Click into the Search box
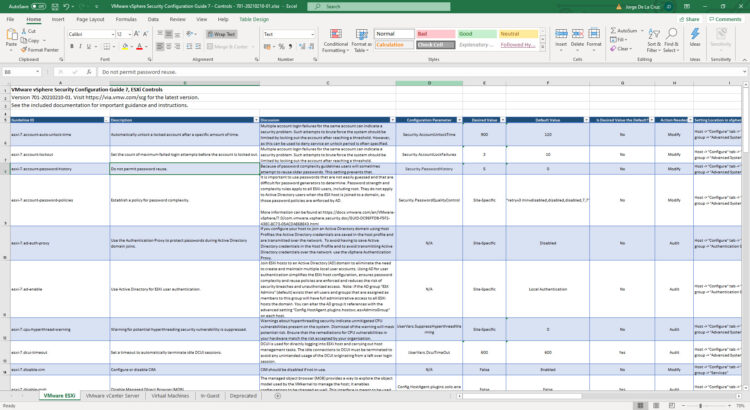The width and height of the screenshot is (750, 410). pyautogui.click(x=379, y=6)
